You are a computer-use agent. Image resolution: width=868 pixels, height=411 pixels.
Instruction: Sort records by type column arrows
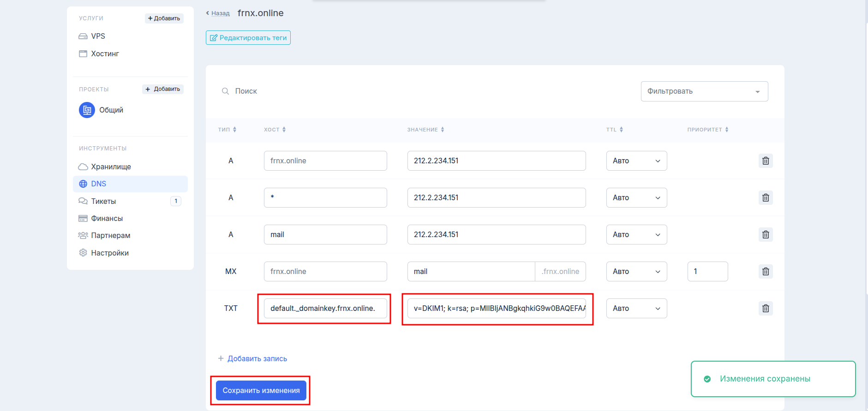click(234, 130)
